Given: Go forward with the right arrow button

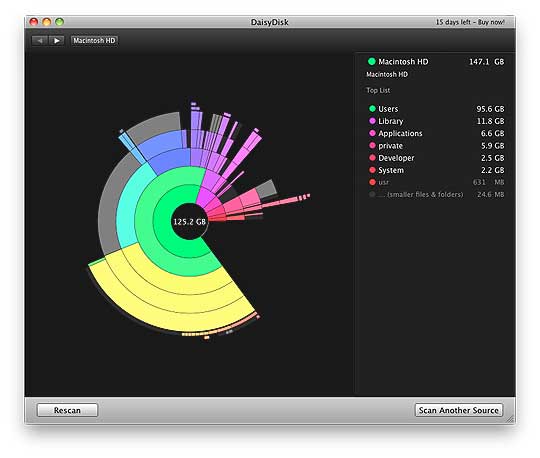Looking at the screenshot, I should pos(56,41).
